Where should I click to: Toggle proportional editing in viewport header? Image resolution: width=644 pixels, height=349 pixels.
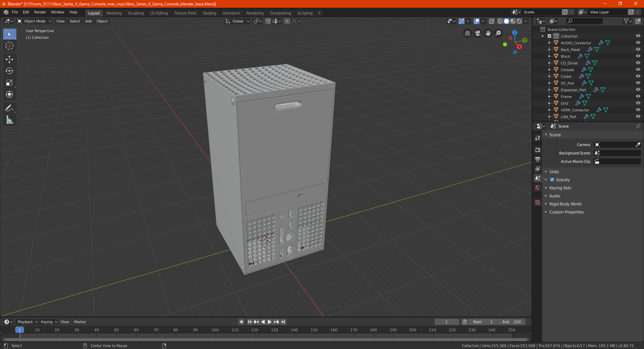(x=287, y=21)
